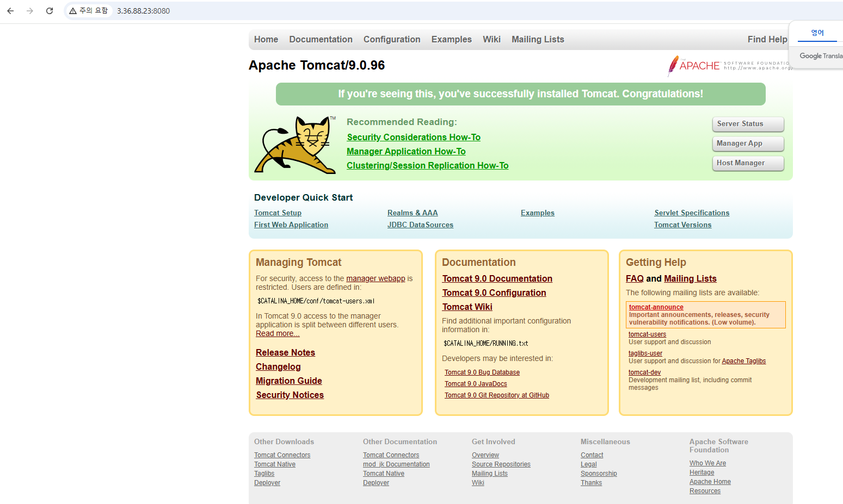The width and height of the screenshot is (843, 504).
Task: Open Realms & AAA link
Action: (413, 213)
